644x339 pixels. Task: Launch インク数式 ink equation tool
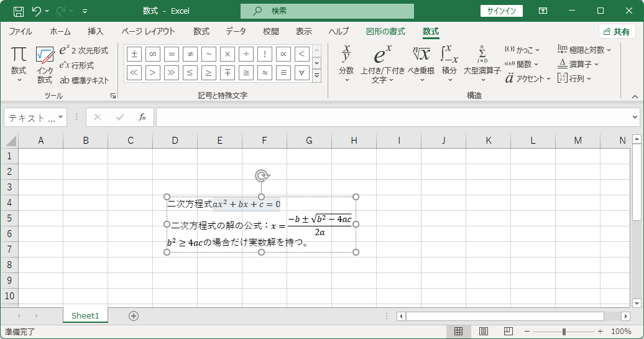coord(44,65)
